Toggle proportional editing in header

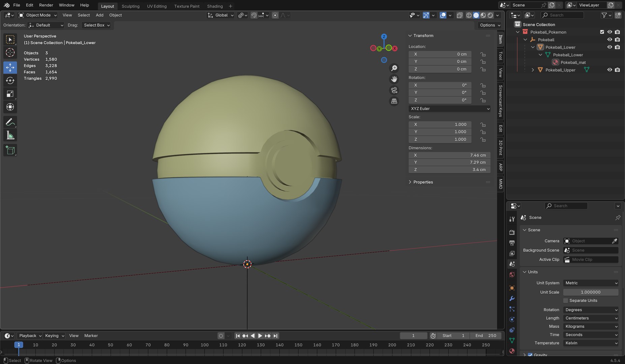275,15
